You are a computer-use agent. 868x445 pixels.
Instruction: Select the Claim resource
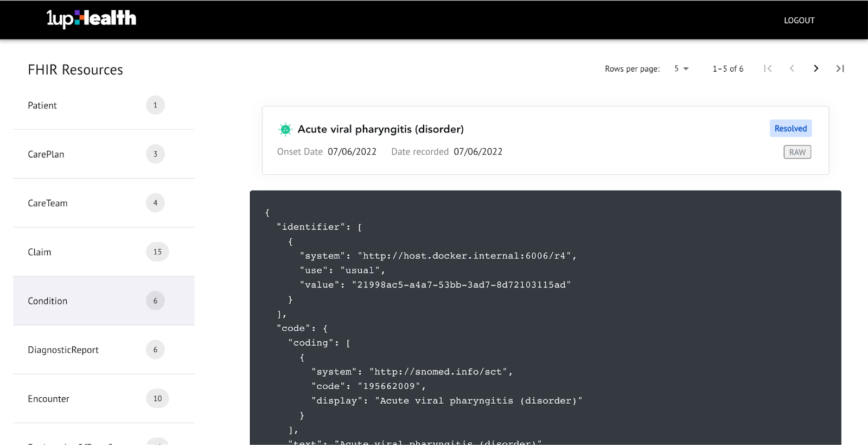click(104, 252)
